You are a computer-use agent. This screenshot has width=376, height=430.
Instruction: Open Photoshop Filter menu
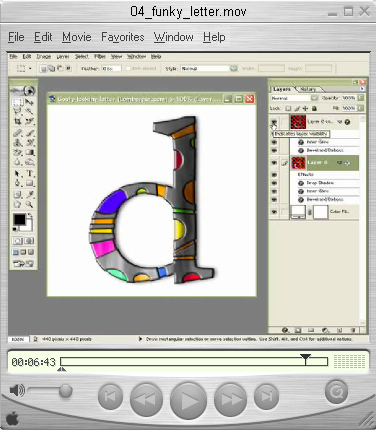pyautogui.click(x=100, y=57)
